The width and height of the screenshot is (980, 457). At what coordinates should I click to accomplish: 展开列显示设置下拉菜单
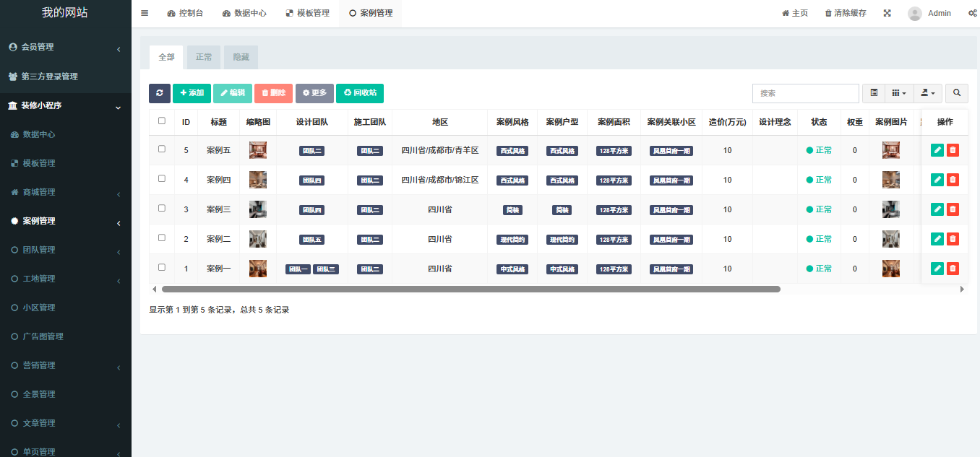coord(898,93)
